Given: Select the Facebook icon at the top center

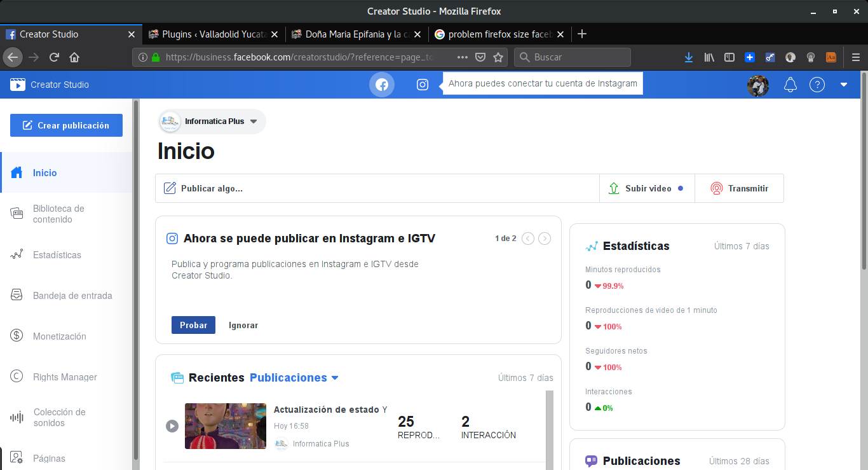Looking at the screenshot, I should 382,84.
